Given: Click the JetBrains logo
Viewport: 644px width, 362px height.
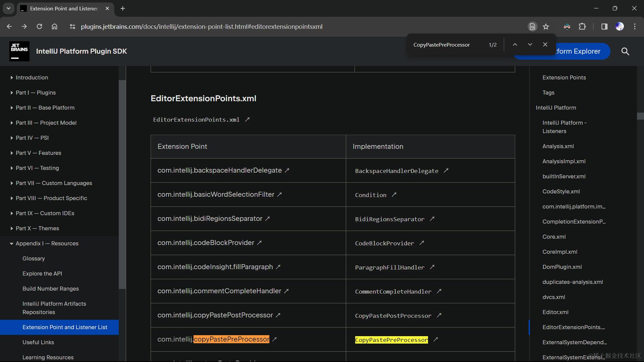Looking at the screenshot, I should [19, 51].
